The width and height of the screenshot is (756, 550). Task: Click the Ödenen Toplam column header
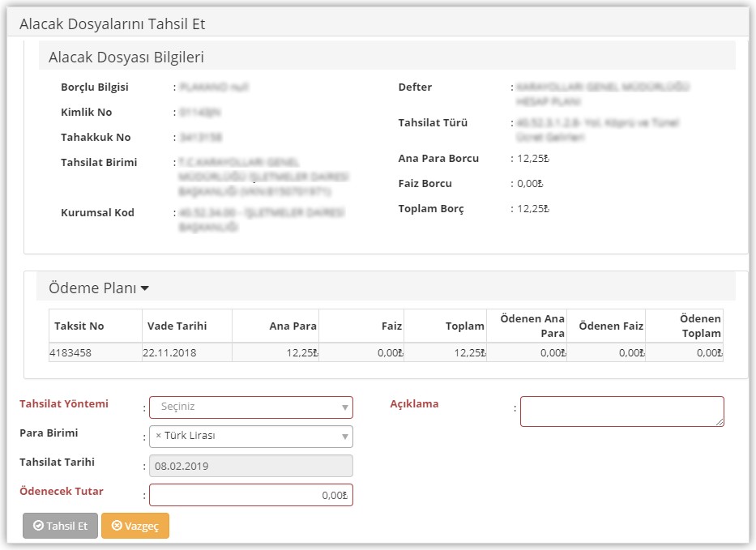tap(700, 326)
